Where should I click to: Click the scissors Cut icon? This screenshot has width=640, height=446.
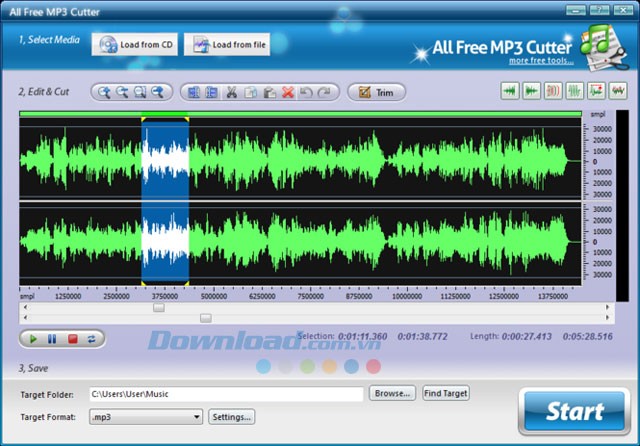pyautogui.click(x=231, y=93)
